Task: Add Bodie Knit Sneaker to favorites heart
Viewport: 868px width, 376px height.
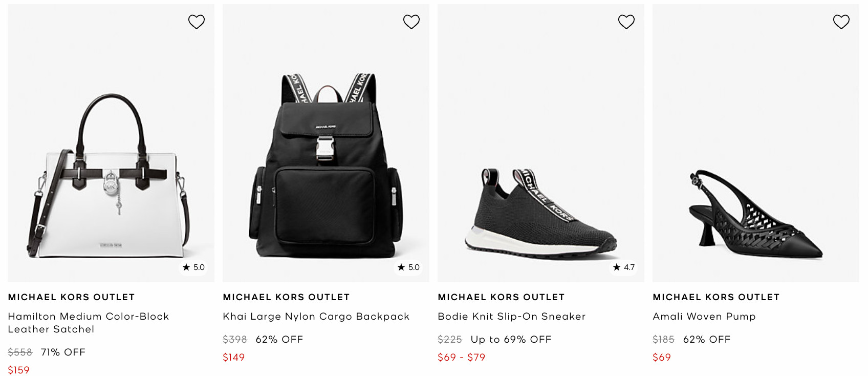Action: [626, 22]
